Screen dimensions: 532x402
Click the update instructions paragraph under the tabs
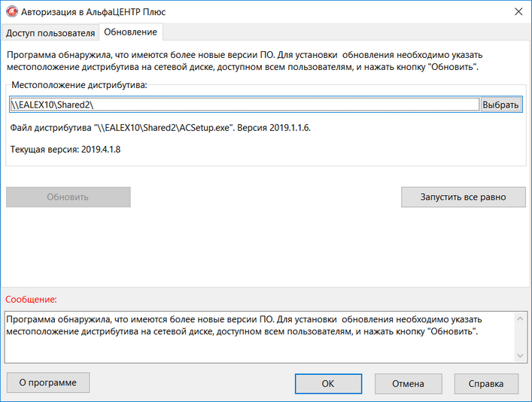click(245, 61)
